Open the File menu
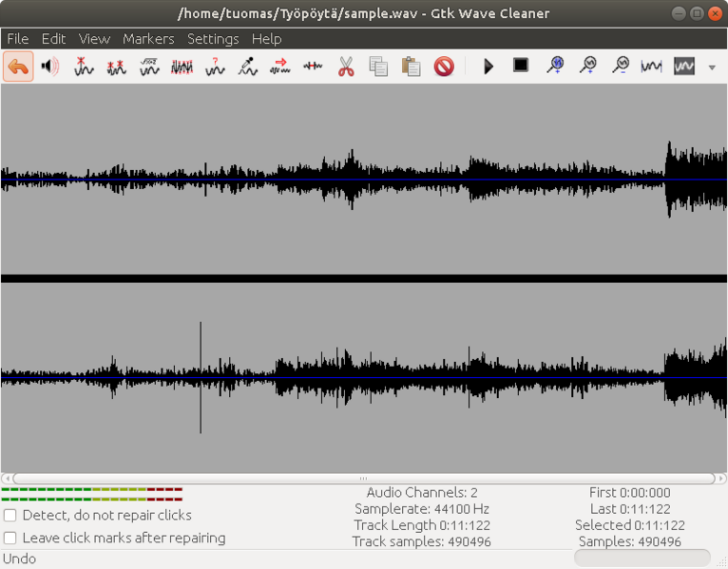Viewport: 728px width, 569px height. (18, 39)
